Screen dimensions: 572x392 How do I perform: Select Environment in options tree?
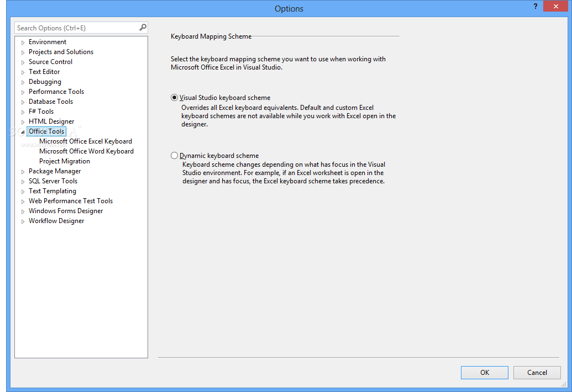point(48,42)
